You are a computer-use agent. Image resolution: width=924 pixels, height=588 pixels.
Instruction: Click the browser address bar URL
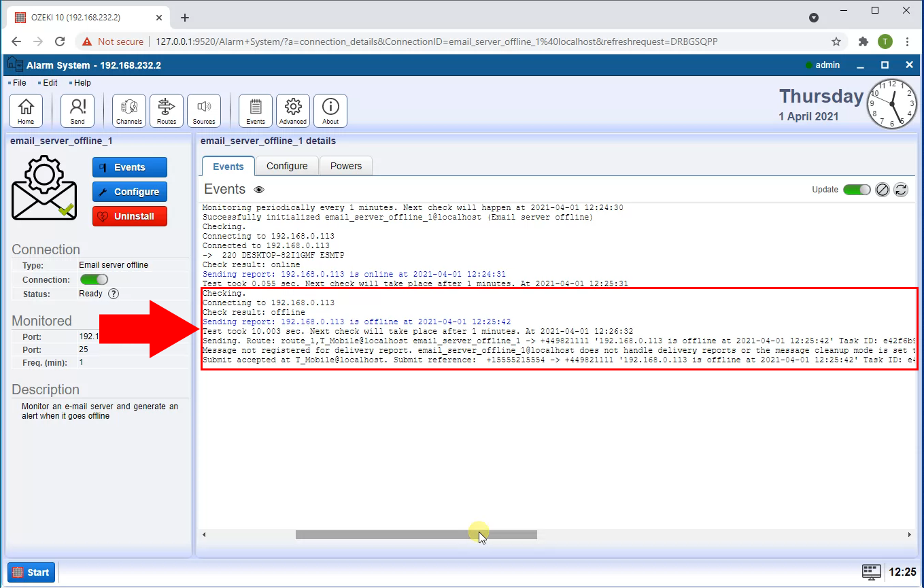point(437,41)
